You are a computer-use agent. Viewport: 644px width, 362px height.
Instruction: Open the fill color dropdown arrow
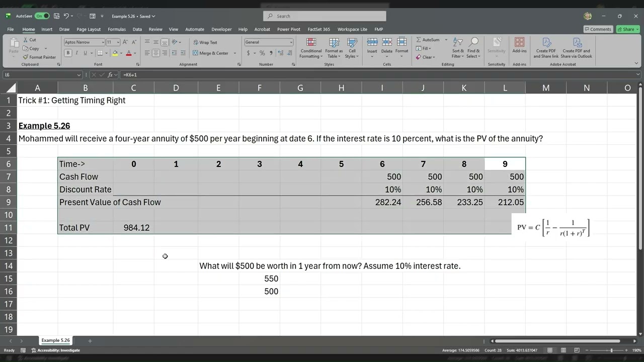tap(121, 53)
